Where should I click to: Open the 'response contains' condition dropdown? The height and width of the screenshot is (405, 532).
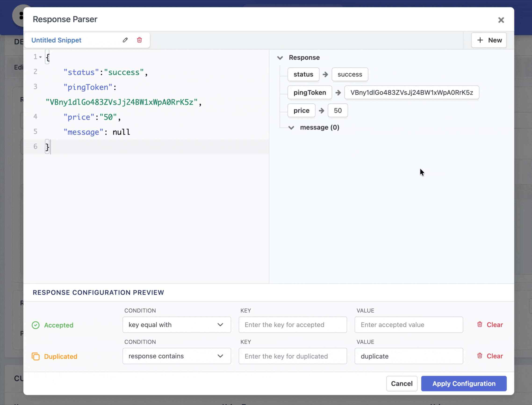177,356
